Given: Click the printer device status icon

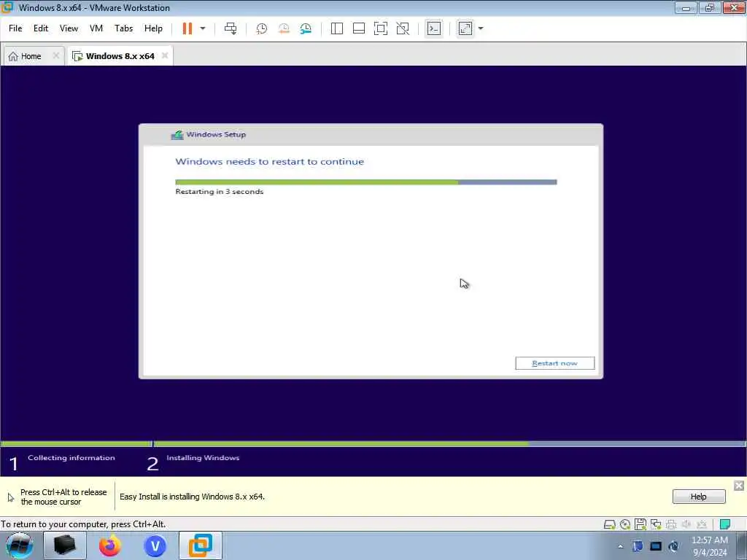Looking at the screenshot, I should point(671,525).
